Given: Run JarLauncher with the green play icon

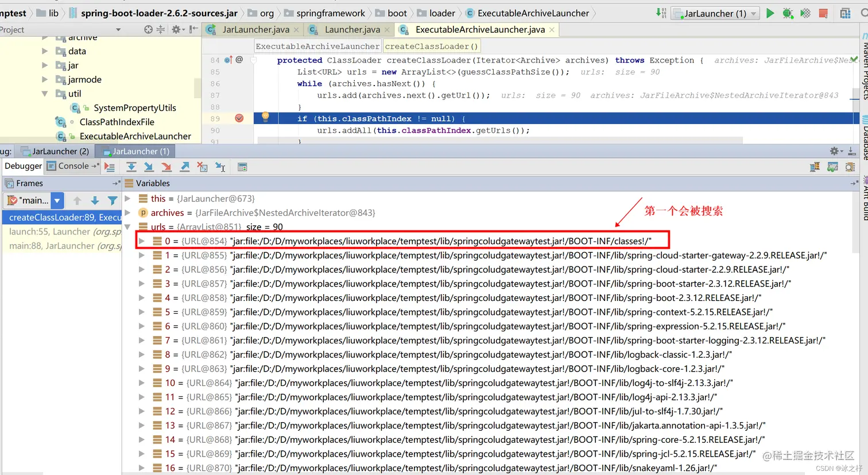Looking at the screenshot, I should point(770,13).
